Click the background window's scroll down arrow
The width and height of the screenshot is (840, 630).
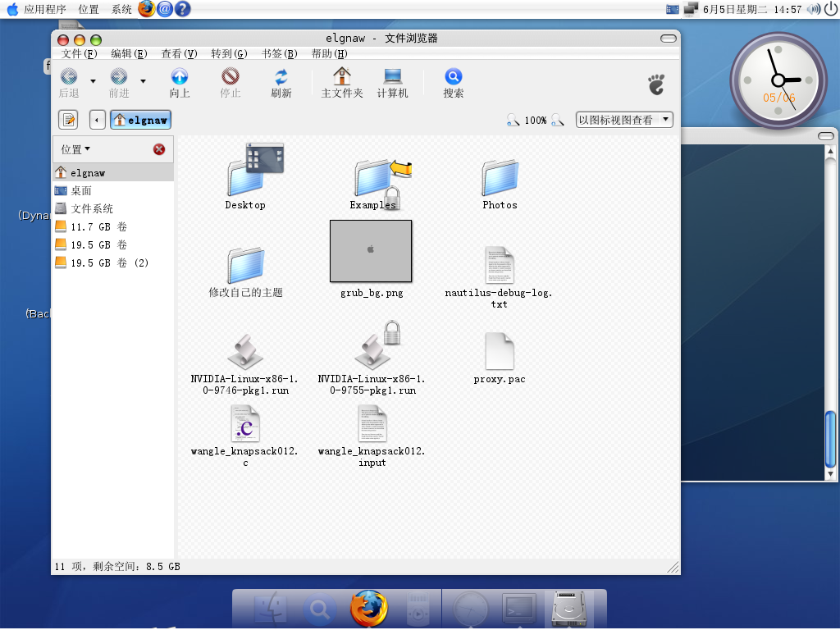pos(830,474)
